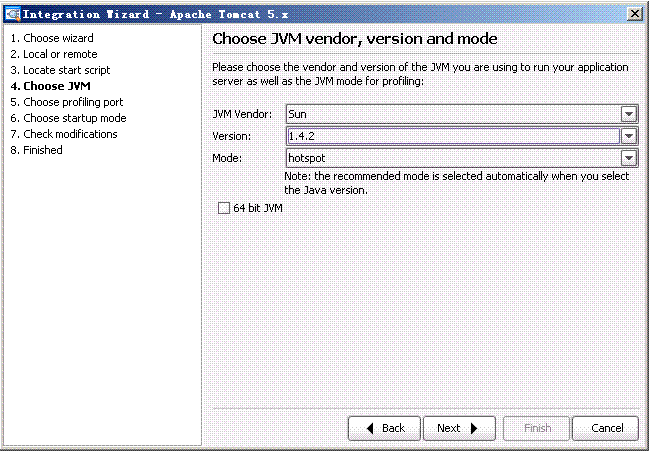The width and height of the screenshot is (649, 451).
Task: Click the JVM Vendor label
Action: click(x=242, y=114)
